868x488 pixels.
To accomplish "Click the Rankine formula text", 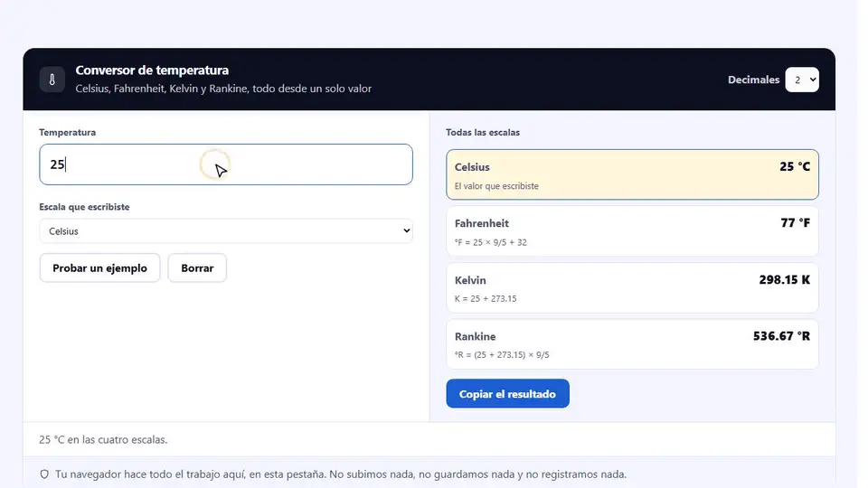I will [x=502, y=354].
